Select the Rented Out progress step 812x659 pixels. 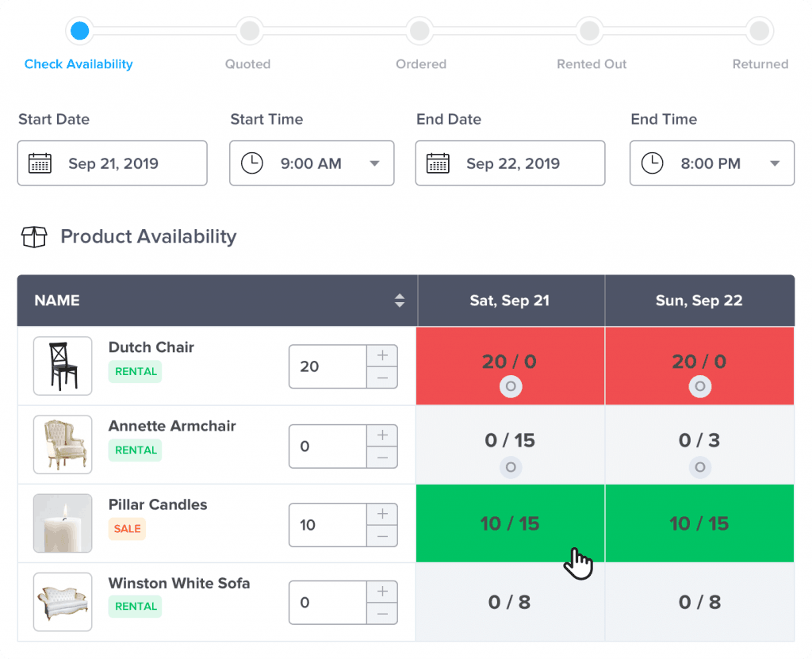pos(590,31)
